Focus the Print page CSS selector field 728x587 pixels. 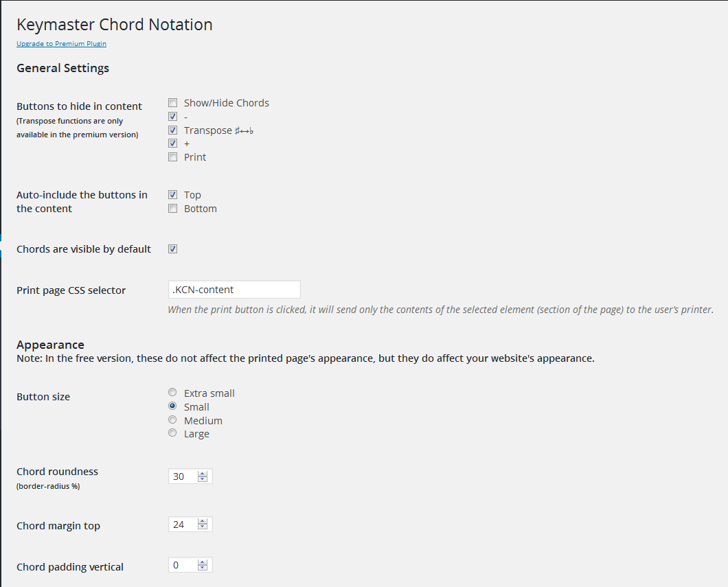click(234, 290)
